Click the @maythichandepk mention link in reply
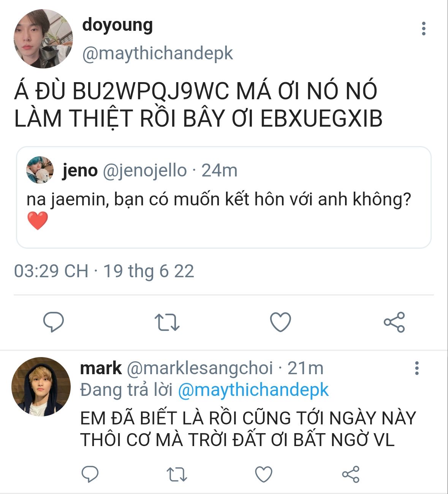448x494 pixels. pos(253,390)
